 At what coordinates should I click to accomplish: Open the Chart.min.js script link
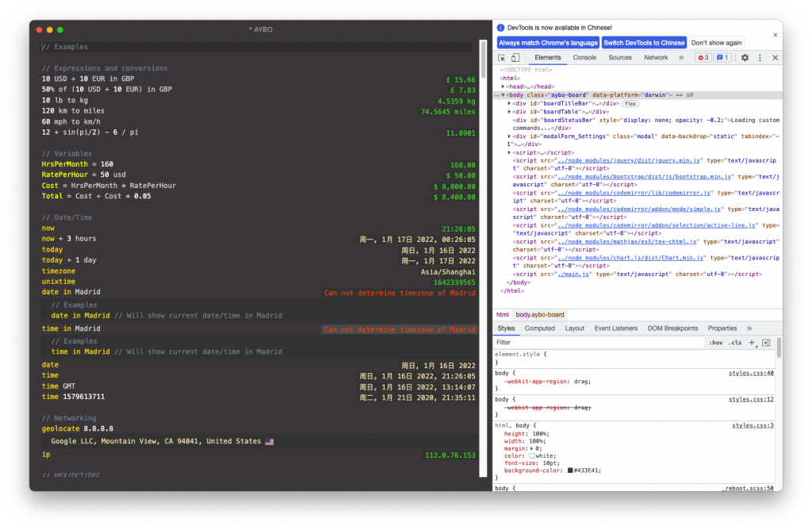[x=630, y=258]
